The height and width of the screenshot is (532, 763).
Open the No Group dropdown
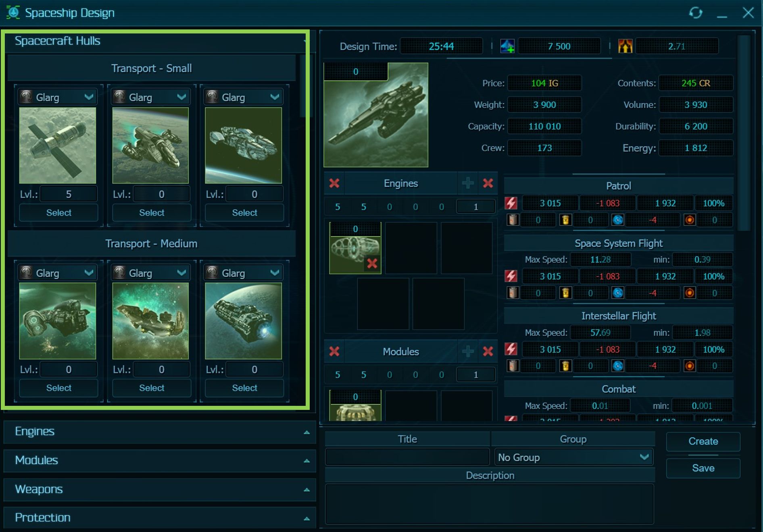click(x=573, y=457)
